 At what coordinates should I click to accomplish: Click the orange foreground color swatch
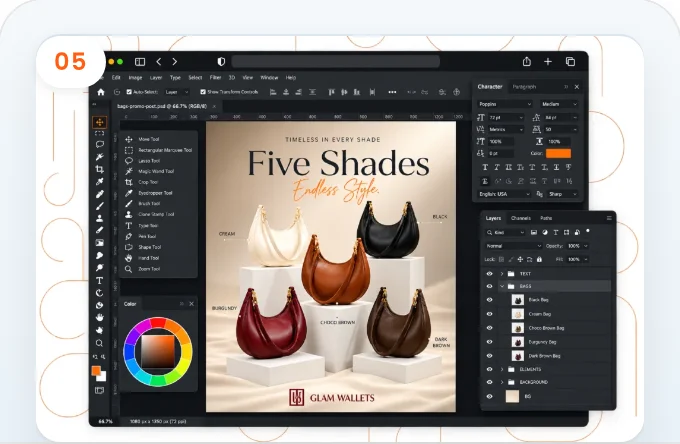coord(96,371)
